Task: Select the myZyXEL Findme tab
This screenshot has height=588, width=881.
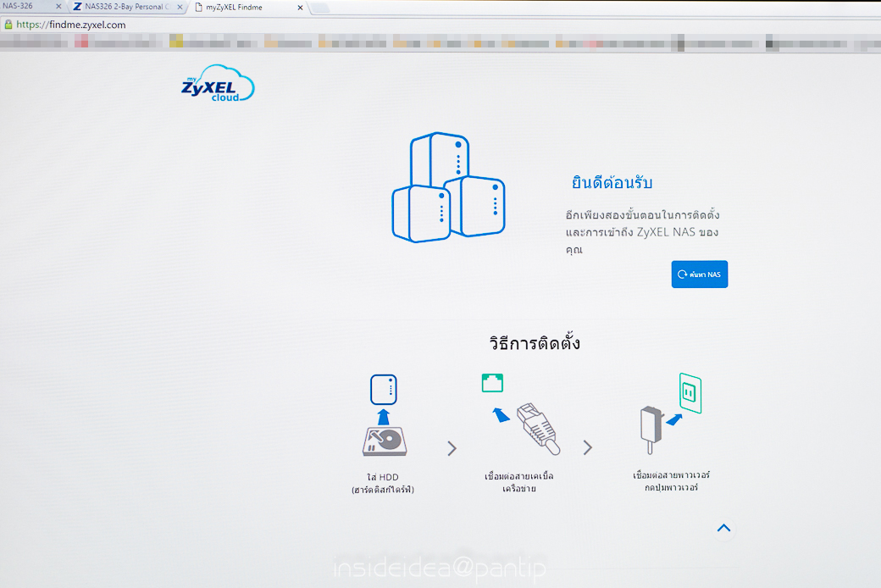Action: (x=247, y=8)
